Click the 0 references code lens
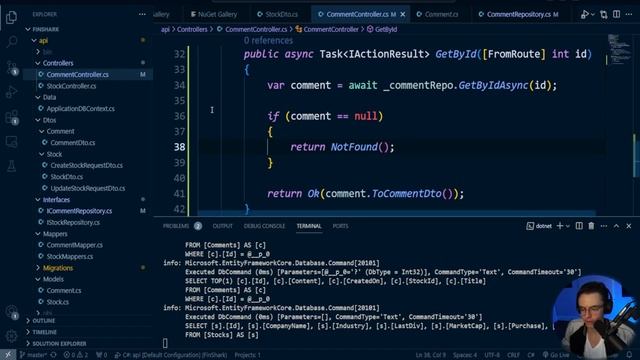The width and height of the screenshot is (640, 360). point(268,40)
